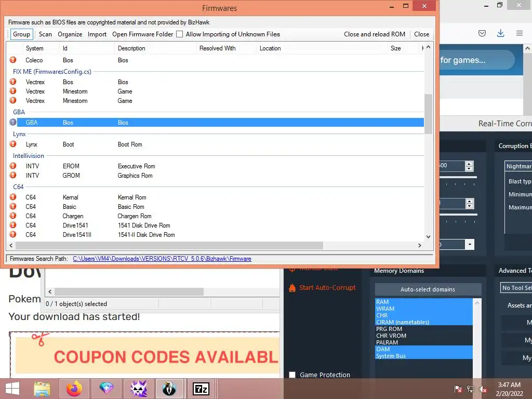Click the status icon beside INTV EROM
This screenshot has height=399, width=532.
coord(13,166)
